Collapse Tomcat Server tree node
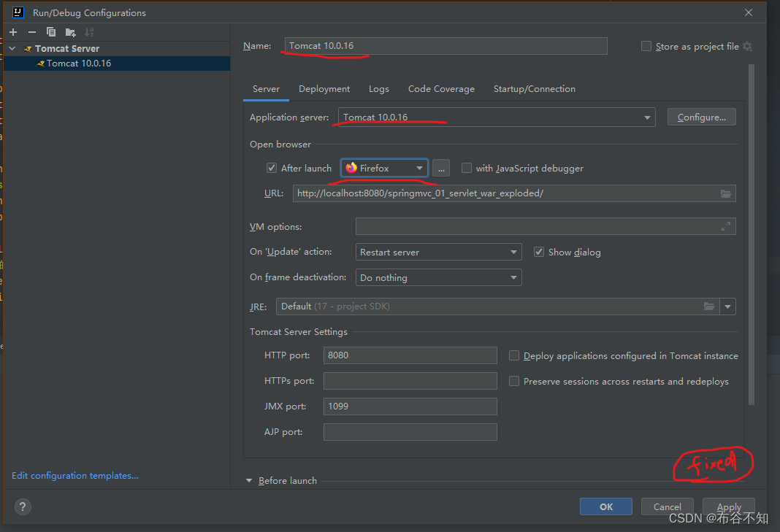This screenshot has height=532, width=780. 12,48
